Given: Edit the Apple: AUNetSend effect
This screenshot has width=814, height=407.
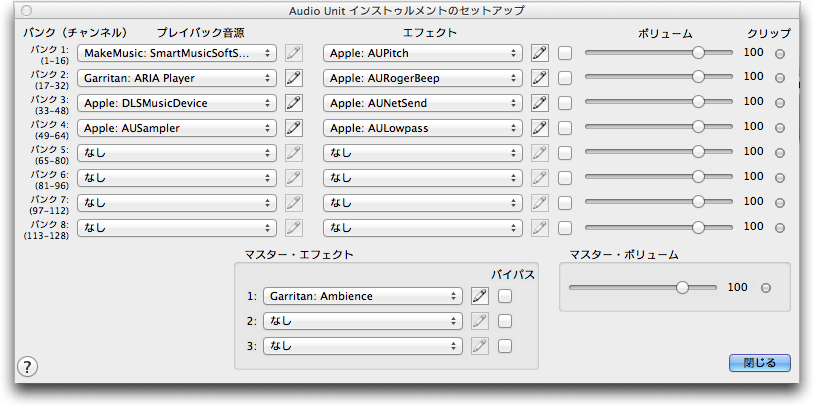Looking at the screenshot, I should [x=540, y=103].
